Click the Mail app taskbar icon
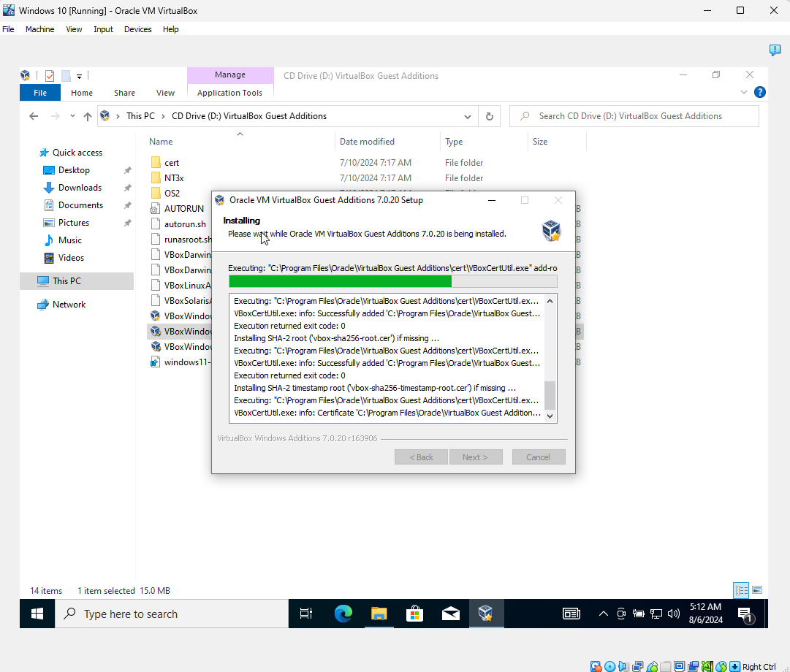The width and height of the screenshot is (790, 672). [x=450, y=614]
